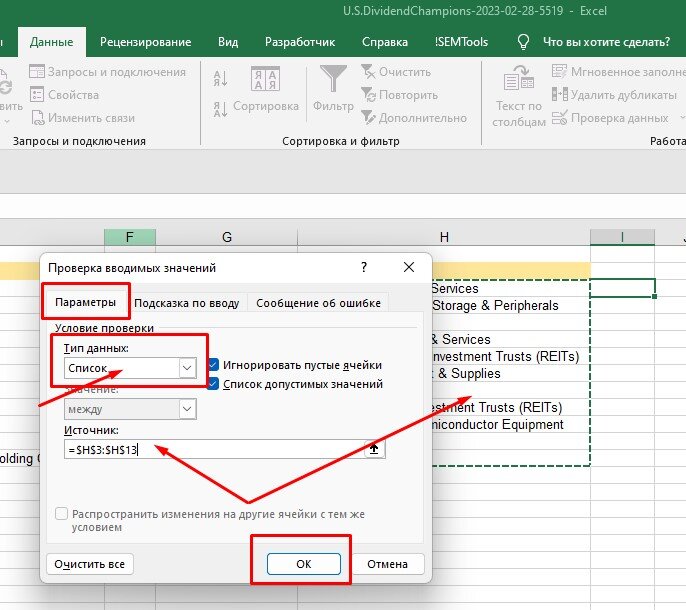The width and height of the screenshot is (686, 610).
Task: Select column H header
Action: 444,237
